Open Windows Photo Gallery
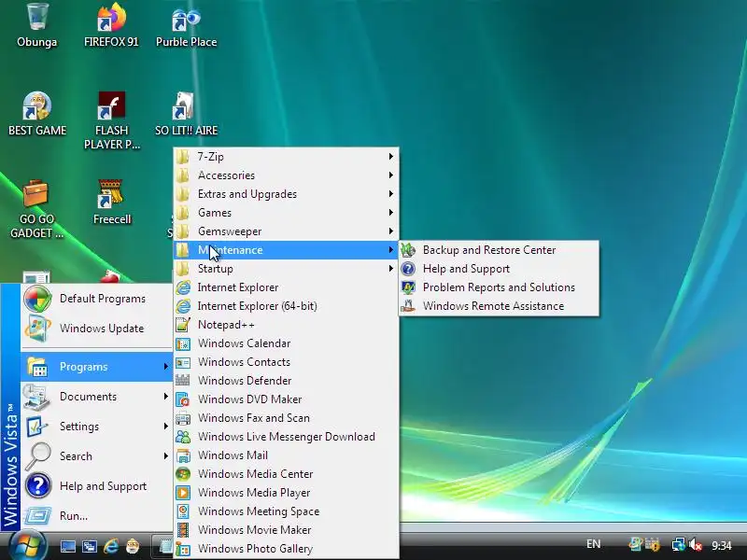 click(x=286, y=549)
